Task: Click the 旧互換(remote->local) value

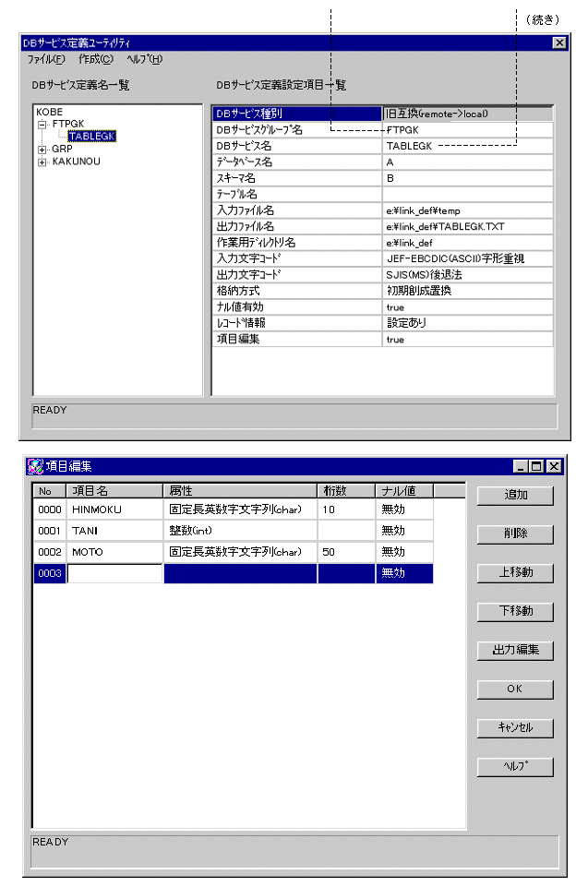Action: 468,114
